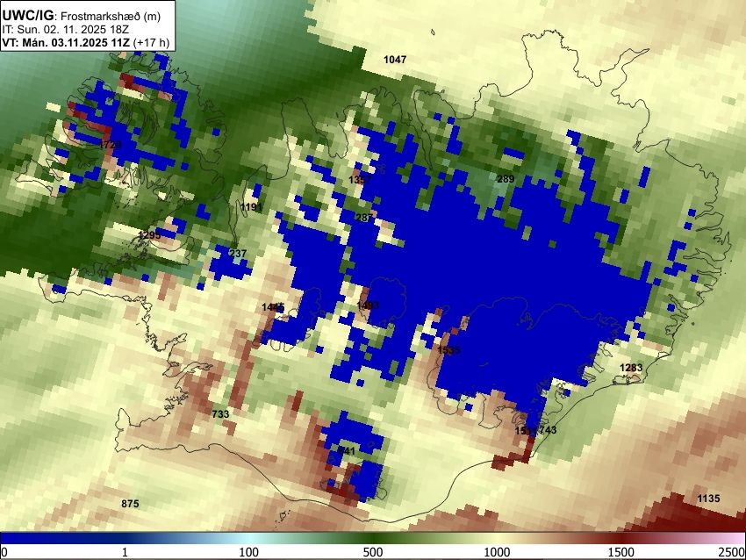Click the 1191 map value
This screenshot has width=746, height=560.
click(251, 207)
